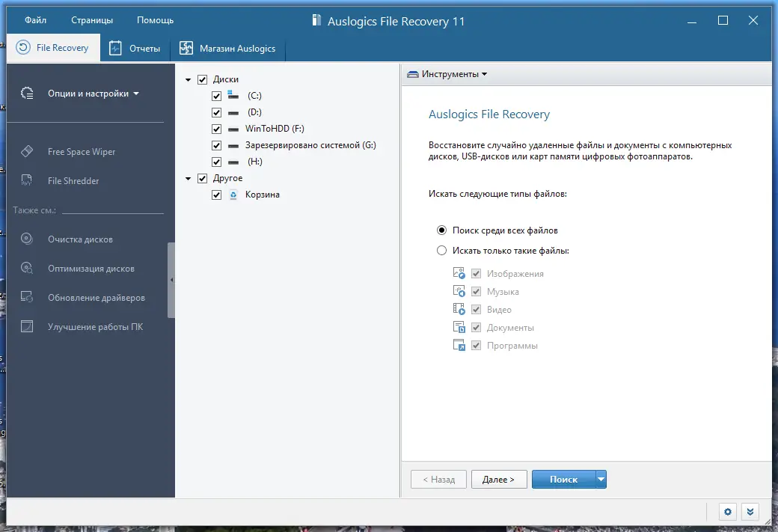
Task: Click the Поиск button
Action: (563, 480)
